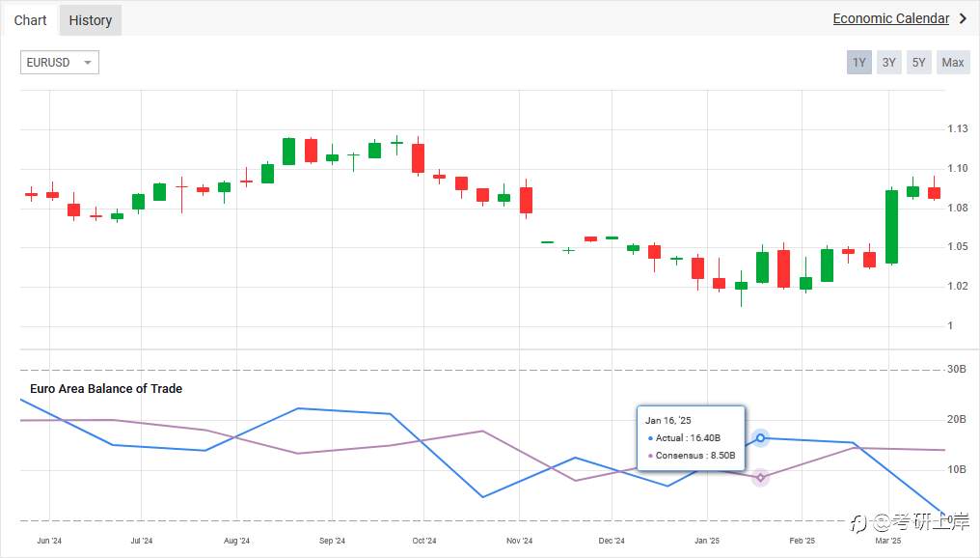The width and height of the screenshot is (980, 558).
Task: Click the Jan '25 axis label
Action: tap(707, 541)
